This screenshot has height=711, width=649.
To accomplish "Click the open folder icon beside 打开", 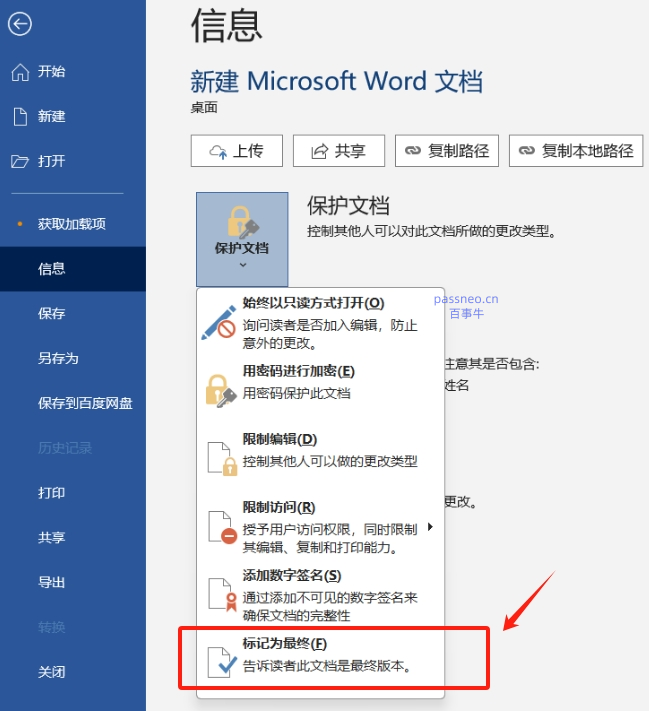I will click(x=20, y=161).
